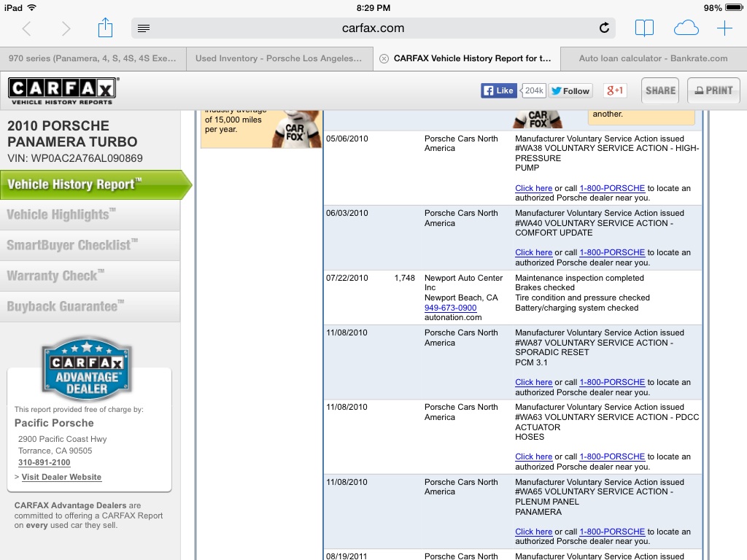
Task: Switch to the Auto loan calculator tab
Action: pos(653,58)
